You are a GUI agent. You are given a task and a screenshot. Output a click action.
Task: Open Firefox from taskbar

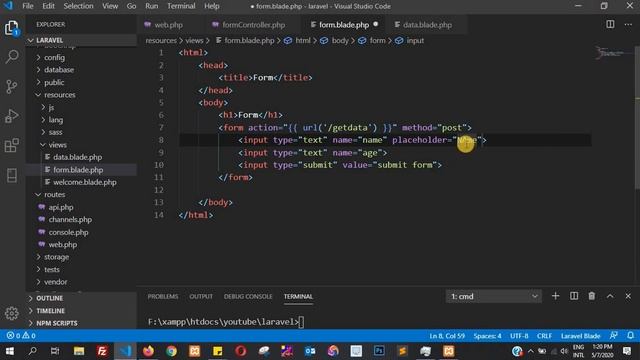148,351
